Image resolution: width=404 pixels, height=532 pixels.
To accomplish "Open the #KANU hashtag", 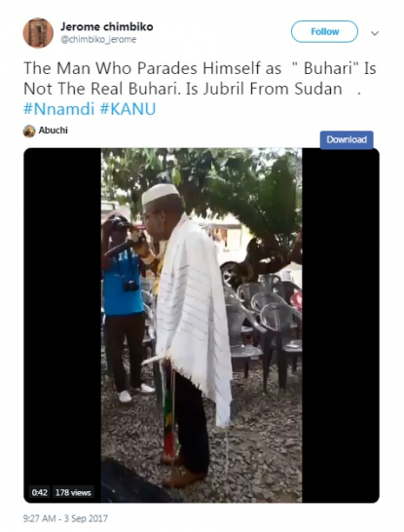I will point(129,109).
